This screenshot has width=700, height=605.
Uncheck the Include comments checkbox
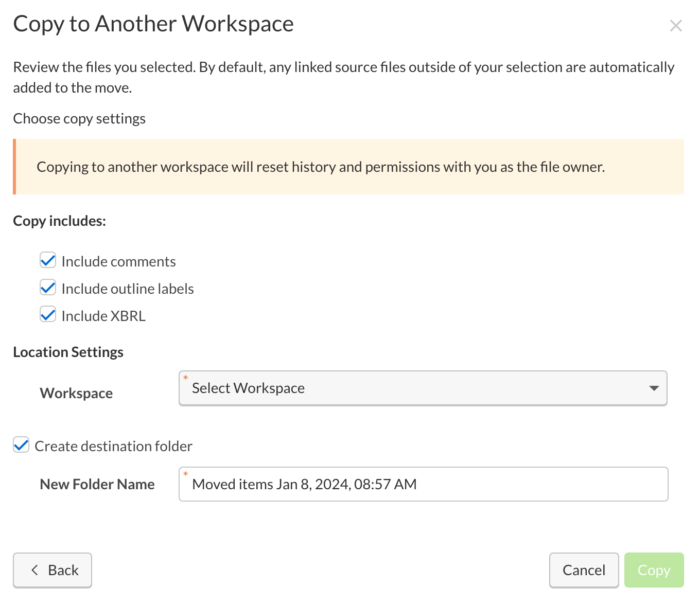48,261
